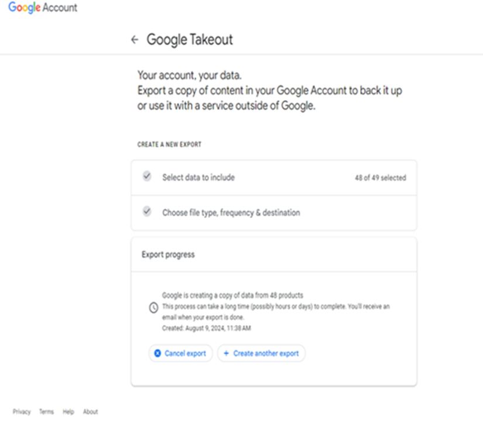This screenshot has height=448, width=483.
Task: Click the 48 of 49 selected label
Action: (x=381, y=178)
